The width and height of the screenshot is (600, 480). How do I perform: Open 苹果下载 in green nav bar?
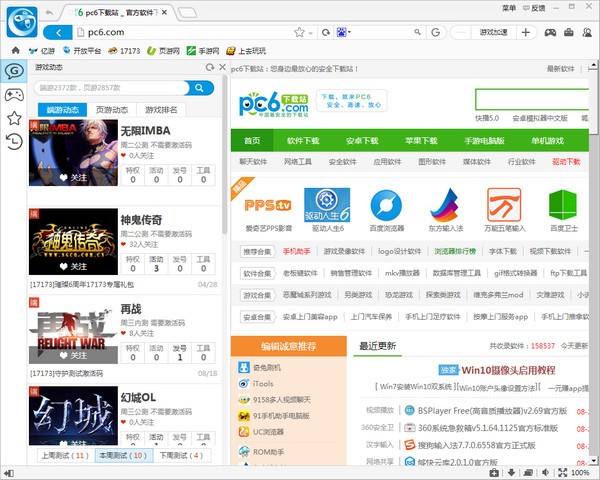tap(421, 140)
